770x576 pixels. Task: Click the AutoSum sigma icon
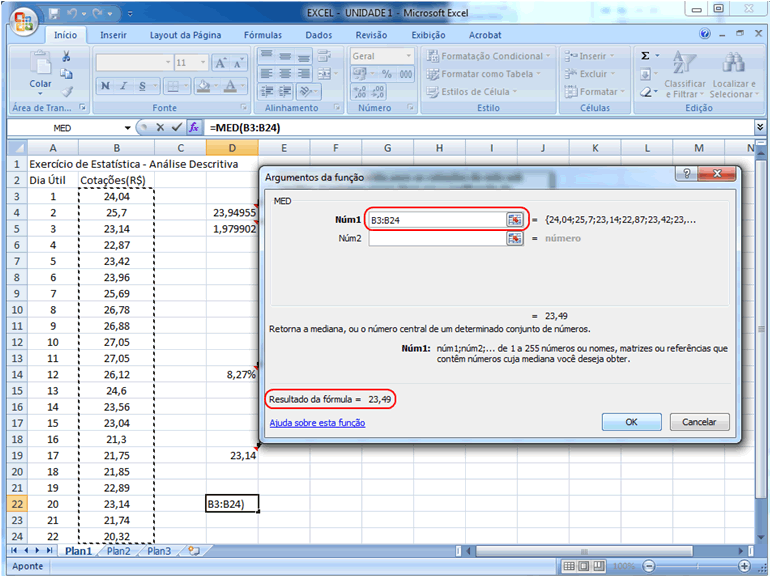[645, 56]
